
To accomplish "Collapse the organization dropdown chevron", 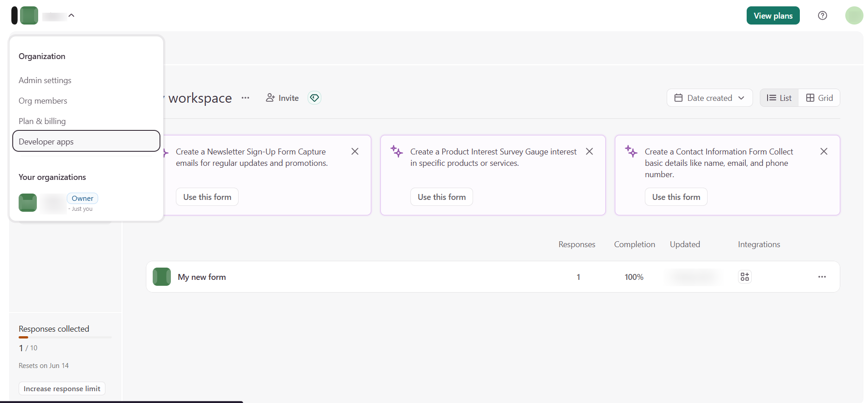I will coord(71,15).
